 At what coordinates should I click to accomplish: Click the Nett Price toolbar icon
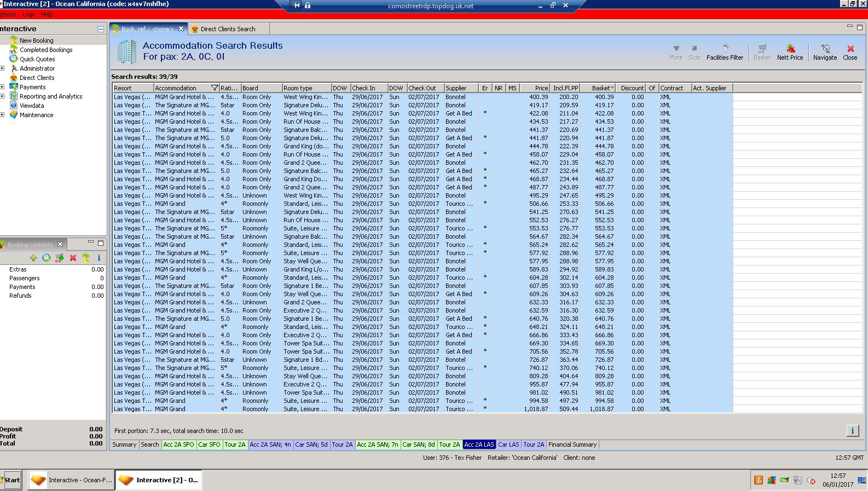point(790,52)
